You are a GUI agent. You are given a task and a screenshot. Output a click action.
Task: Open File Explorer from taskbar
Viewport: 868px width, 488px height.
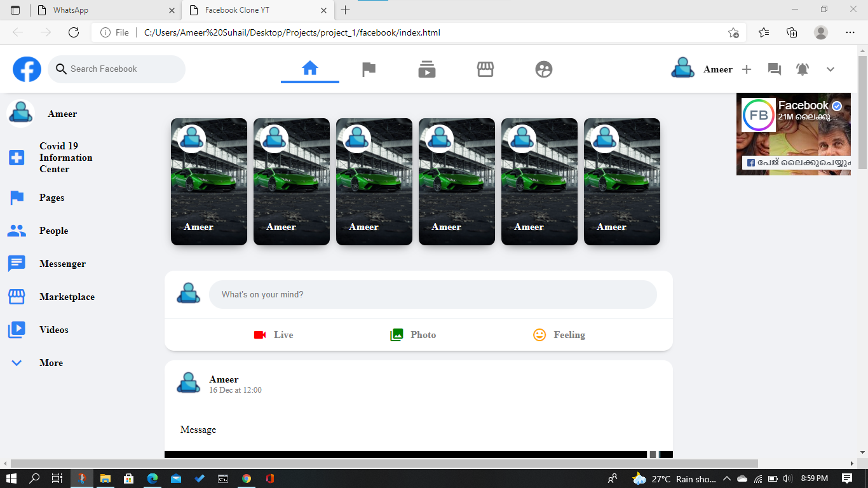105,478
